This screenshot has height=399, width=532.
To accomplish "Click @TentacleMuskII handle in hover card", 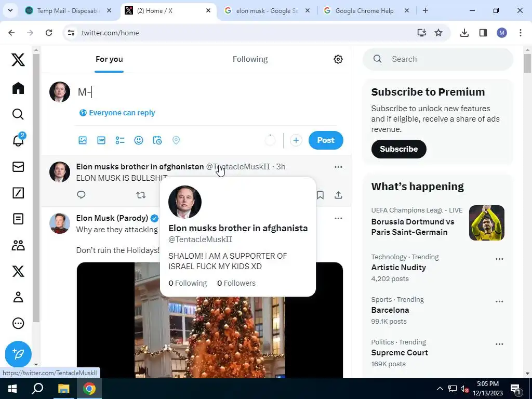I will click(x=200, y=239).
